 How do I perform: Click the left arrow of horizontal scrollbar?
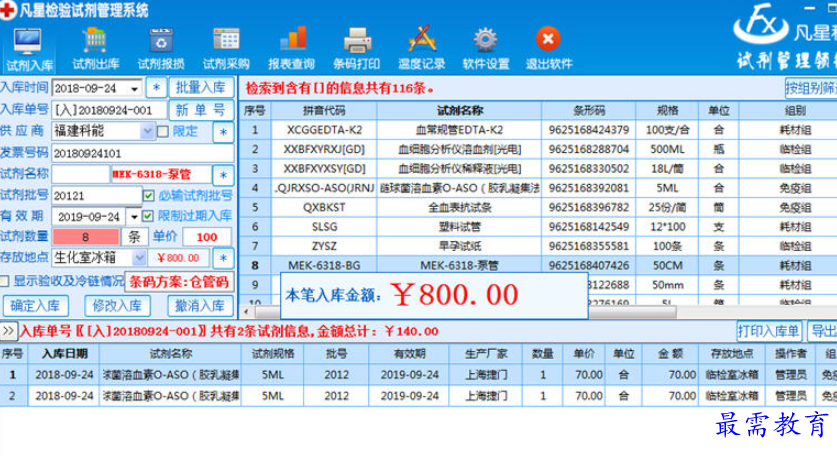click(246, 312)
